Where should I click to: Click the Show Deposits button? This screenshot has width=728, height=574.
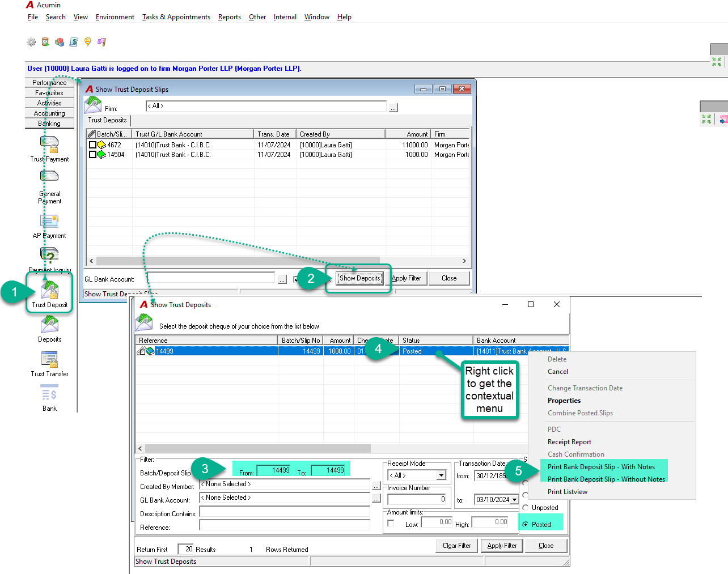(x=360, y=278)
